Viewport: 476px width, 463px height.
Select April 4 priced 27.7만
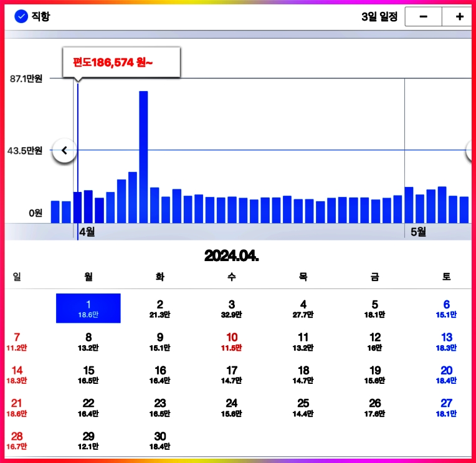pos(303,308)
